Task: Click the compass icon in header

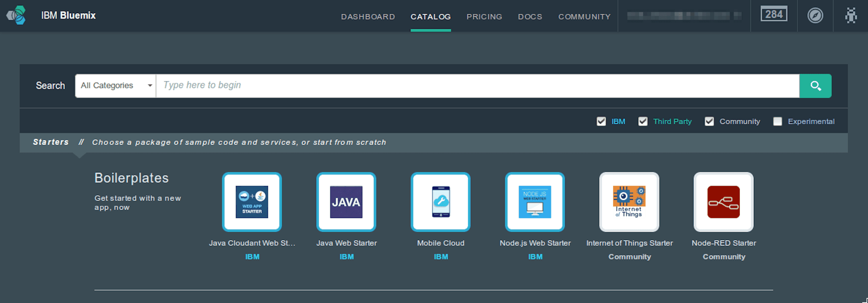Action: [x=815, y=15]
